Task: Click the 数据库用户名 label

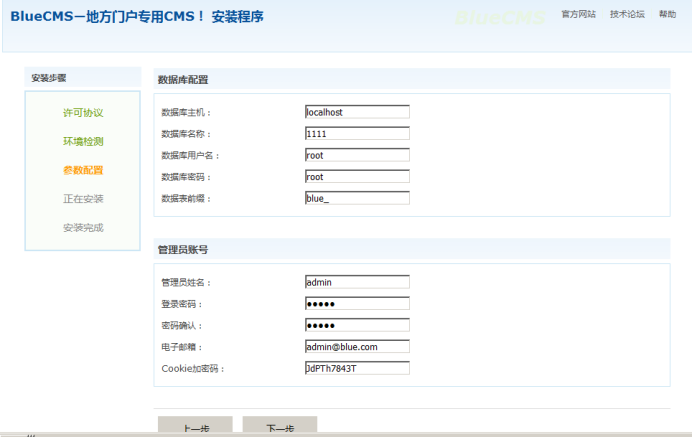Action: point(190,156)
